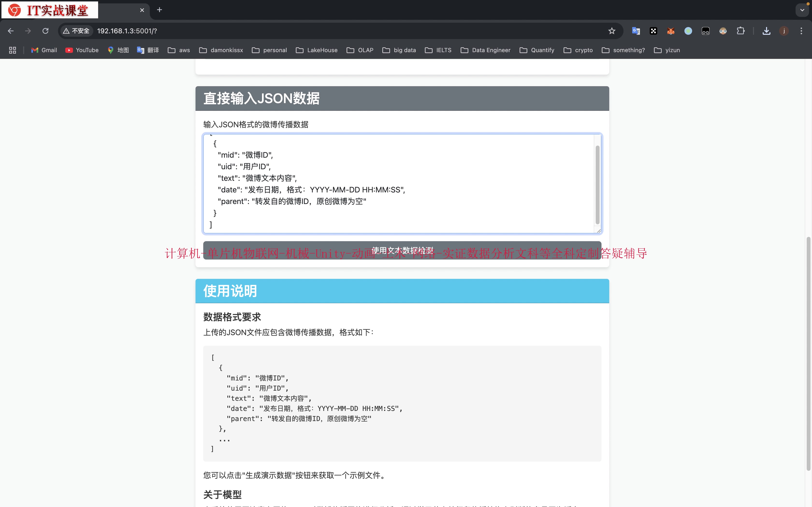
Task: Click the 不安全 site security indicator
Action: coord(77,31)
